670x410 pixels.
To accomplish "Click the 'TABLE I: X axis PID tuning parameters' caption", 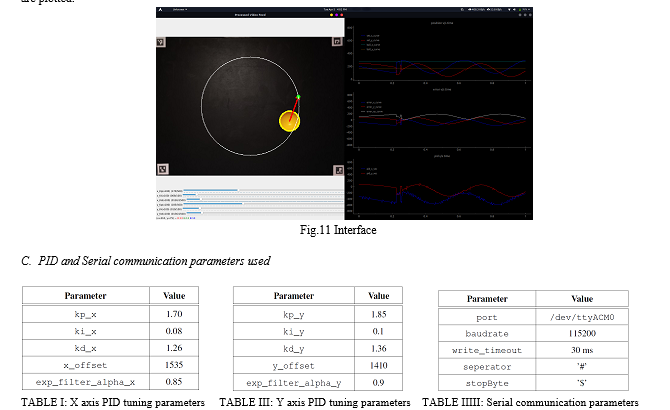I will pos(113,402).
